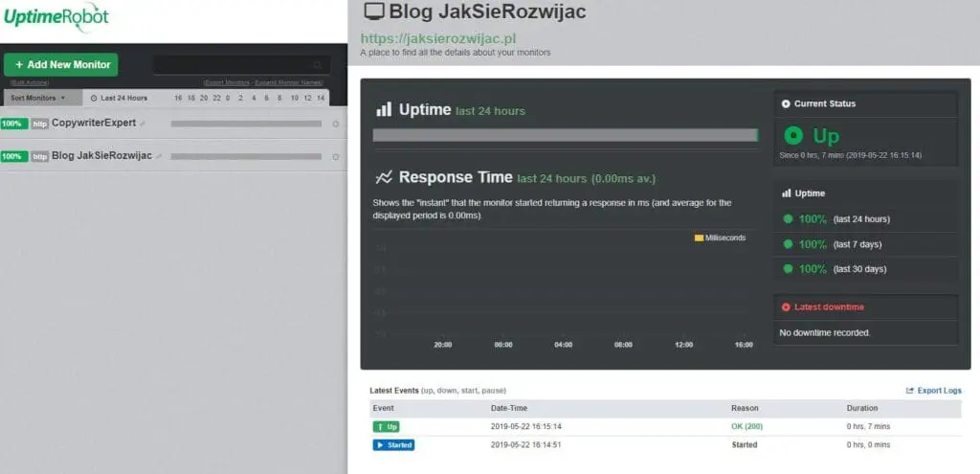Viewport: 980px width, 474px height.
Task: Export the logs
Action: (934, 390)
